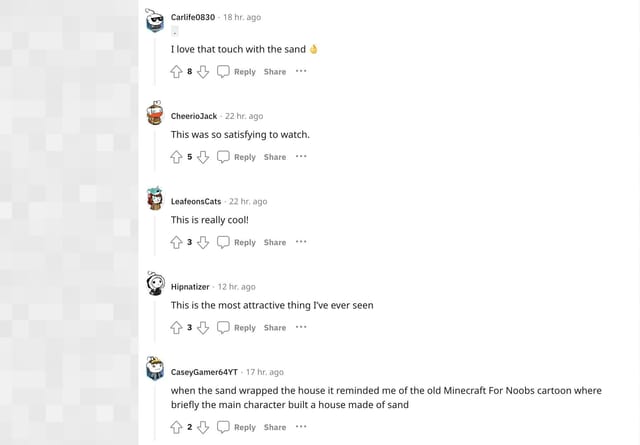Open more options on LeafeonsCats' comment
Viewport: 640px width, 445px height.
(x=301, y=242)
